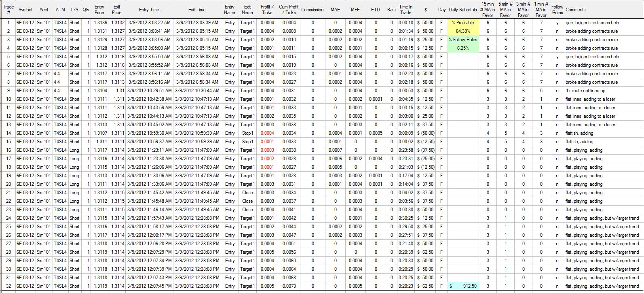Click the Time in Trade column header
The width and height of the screenshot is (644, 293).
(x=406, y=10)
